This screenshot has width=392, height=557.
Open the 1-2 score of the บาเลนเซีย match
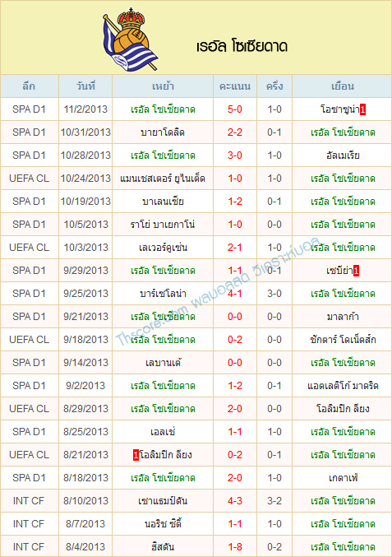point(235,202)
